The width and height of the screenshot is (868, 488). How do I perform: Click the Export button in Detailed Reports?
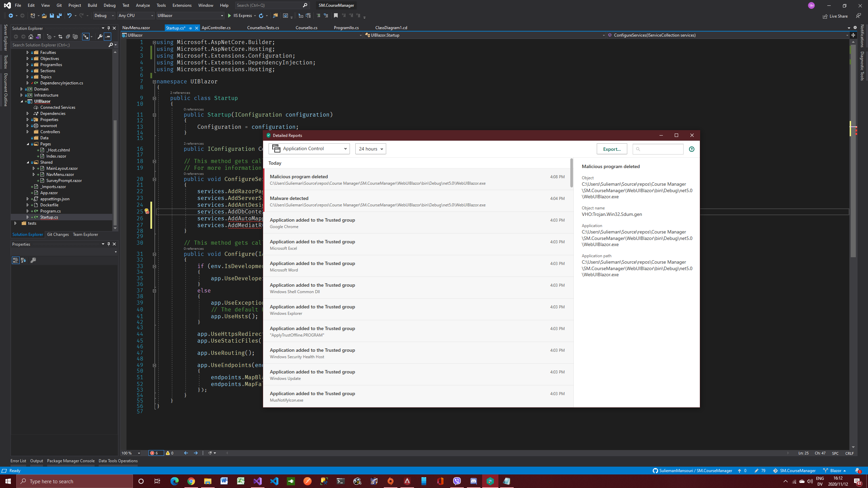coord(612,148)
